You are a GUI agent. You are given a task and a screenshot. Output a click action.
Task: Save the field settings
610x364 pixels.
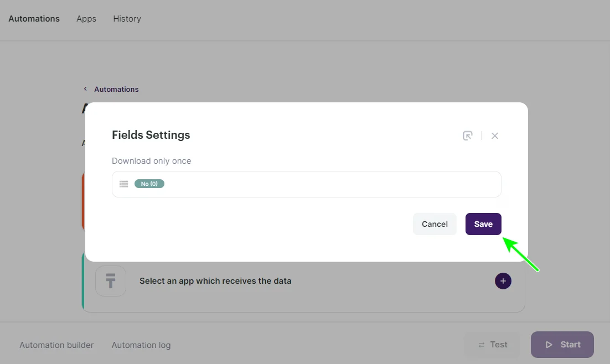[483, 224]
